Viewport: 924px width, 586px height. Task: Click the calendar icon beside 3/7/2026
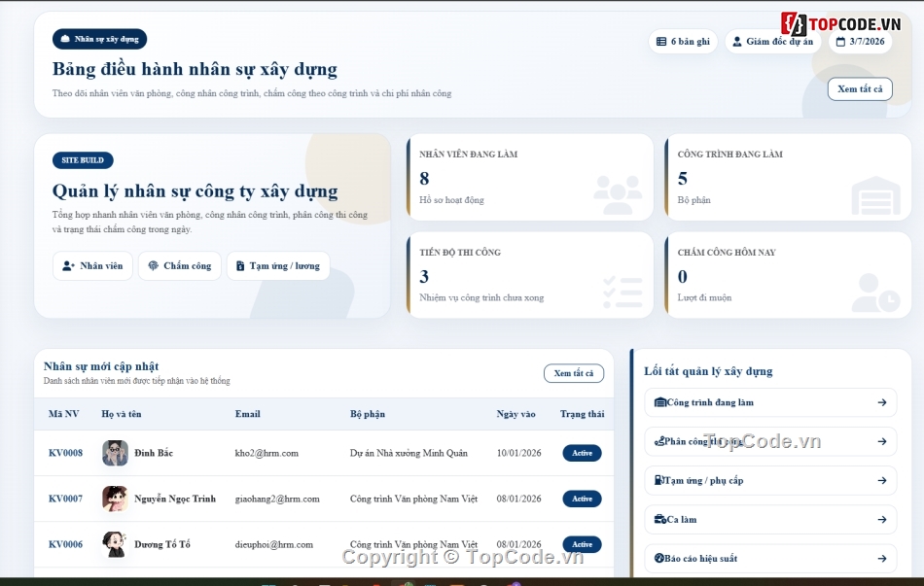click(841, 42)
